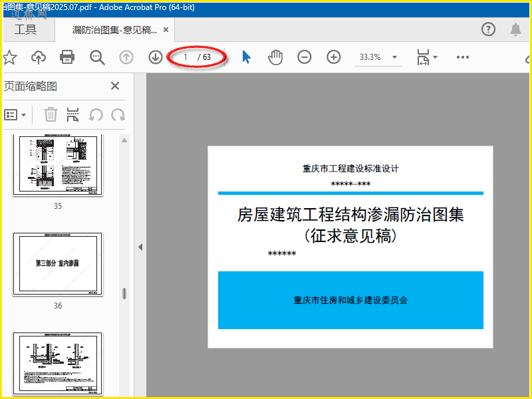Rotate page clockwise

(118, 114)
